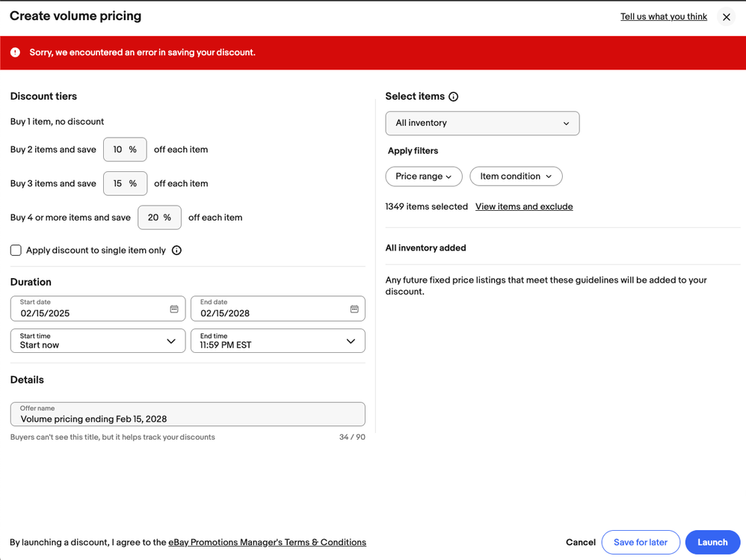746x560 pixels.
Task: Click the Discount tiers heading
Action: 43,96
